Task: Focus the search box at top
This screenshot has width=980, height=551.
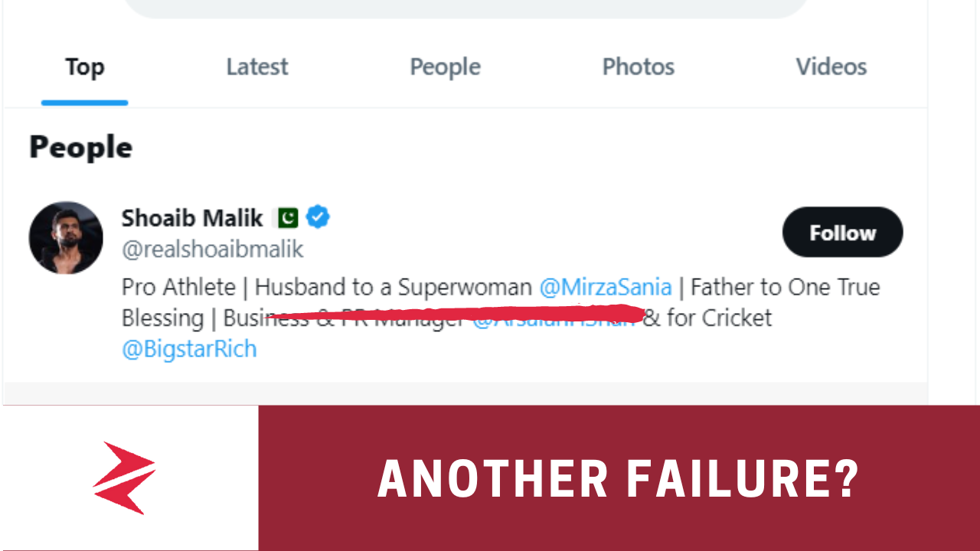Action: click(465, 8)
